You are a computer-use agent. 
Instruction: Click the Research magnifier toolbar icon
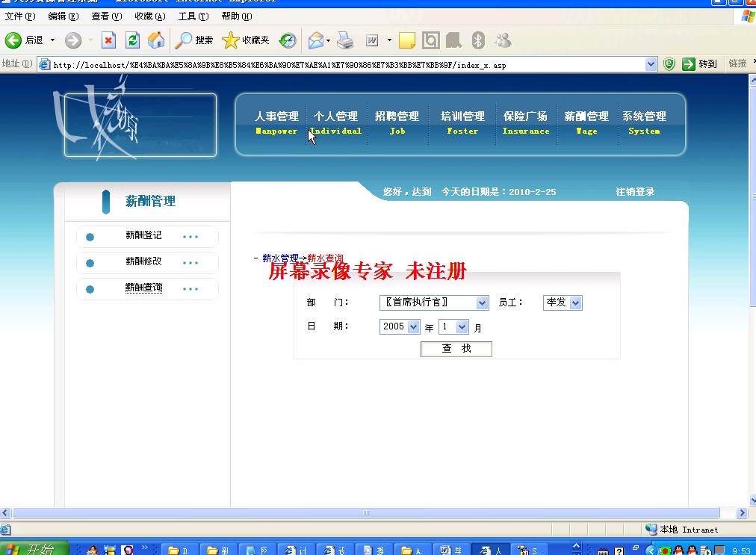[x=430, y=40]
